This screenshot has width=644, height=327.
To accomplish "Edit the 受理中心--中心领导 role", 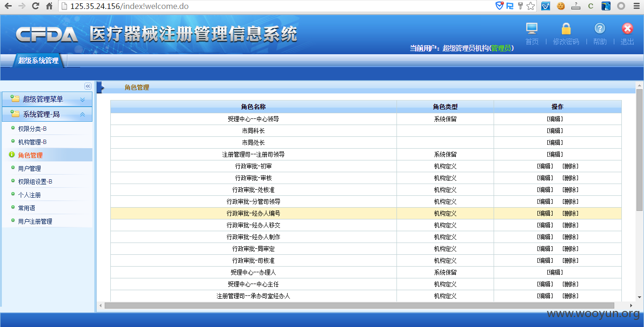I will [x=555, y=119].
